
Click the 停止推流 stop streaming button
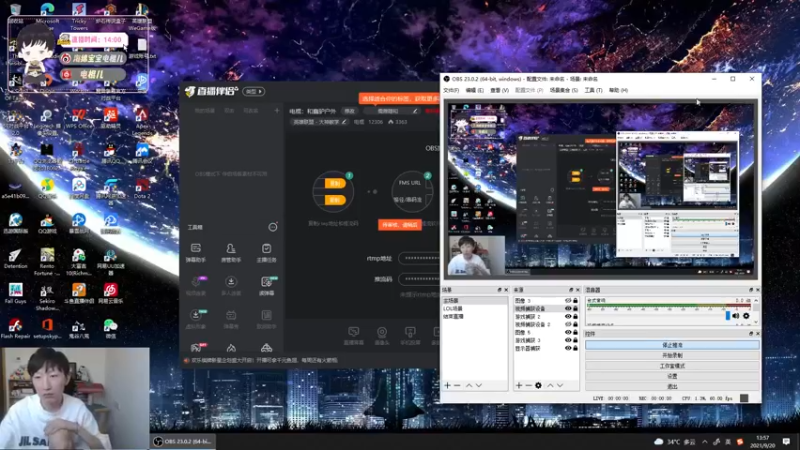(x=672, y=345)
